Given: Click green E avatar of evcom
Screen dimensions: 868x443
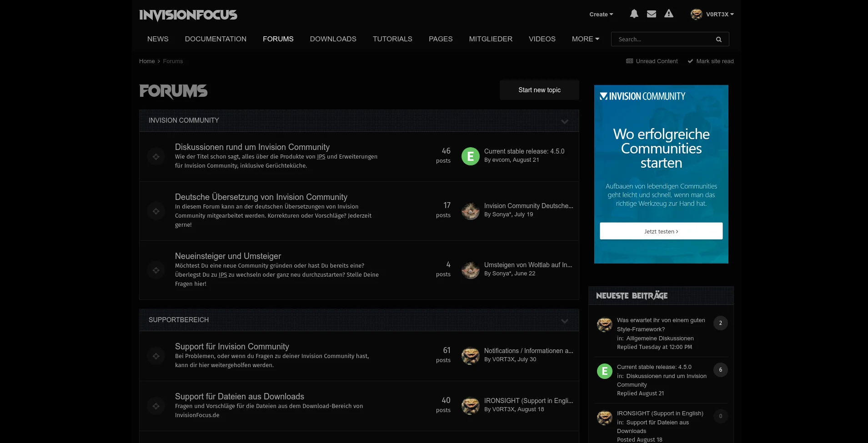Looking at the screenshot, I should coord(470,156).
